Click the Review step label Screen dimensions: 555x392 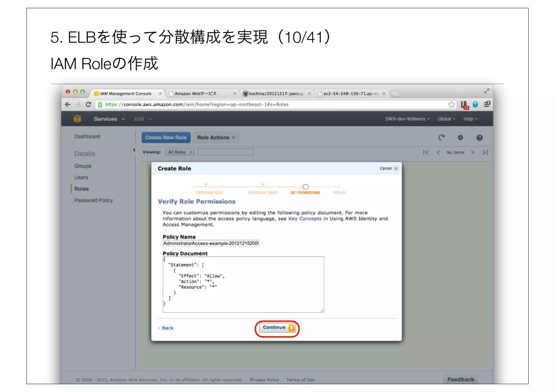[x=339, y=193]
